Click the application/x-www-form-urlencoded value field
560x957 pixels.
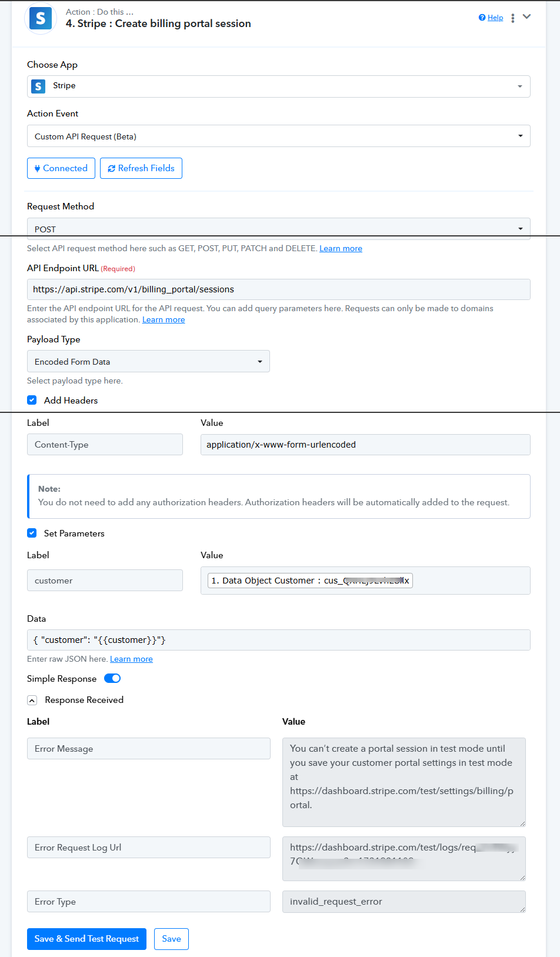point(365,445)
